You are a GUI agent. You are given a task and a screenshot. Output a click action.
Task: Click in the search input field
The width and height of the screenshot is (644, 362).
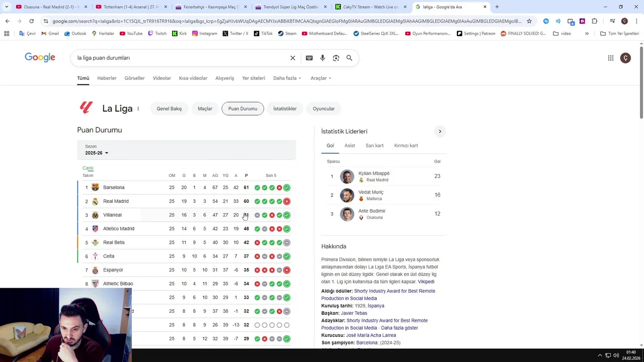(x=181, y=58)
